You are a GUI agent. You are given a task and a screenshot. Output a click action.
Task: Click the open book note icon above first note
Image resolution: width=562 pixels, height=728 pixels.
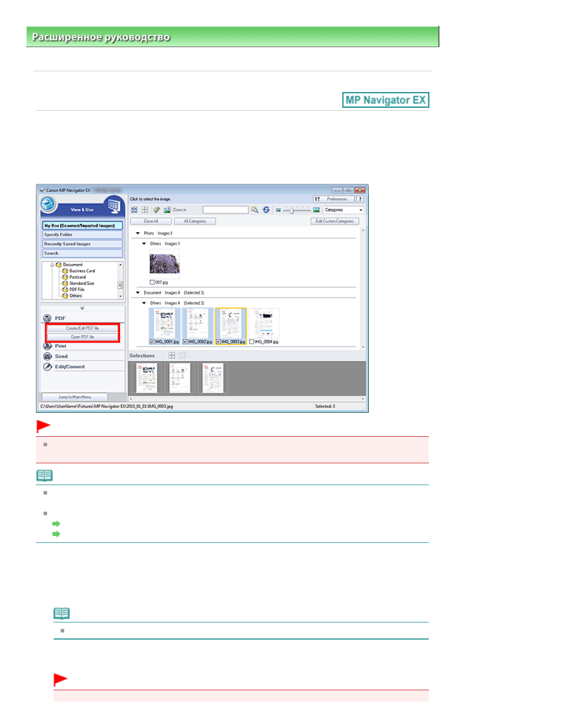tap(44, 475)
